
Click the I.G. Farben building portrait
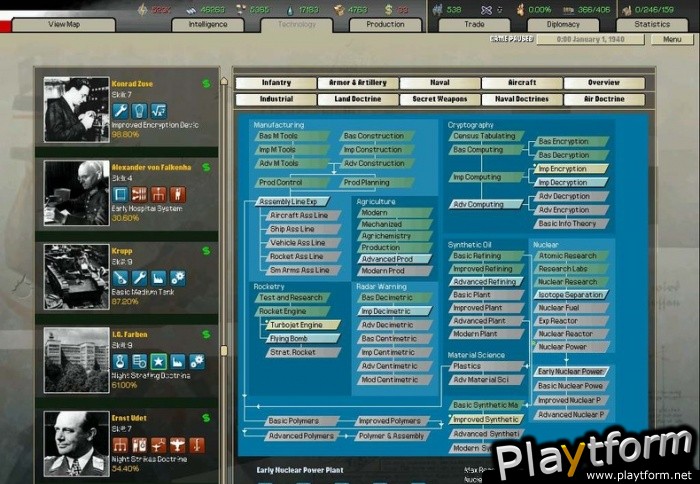76,360
